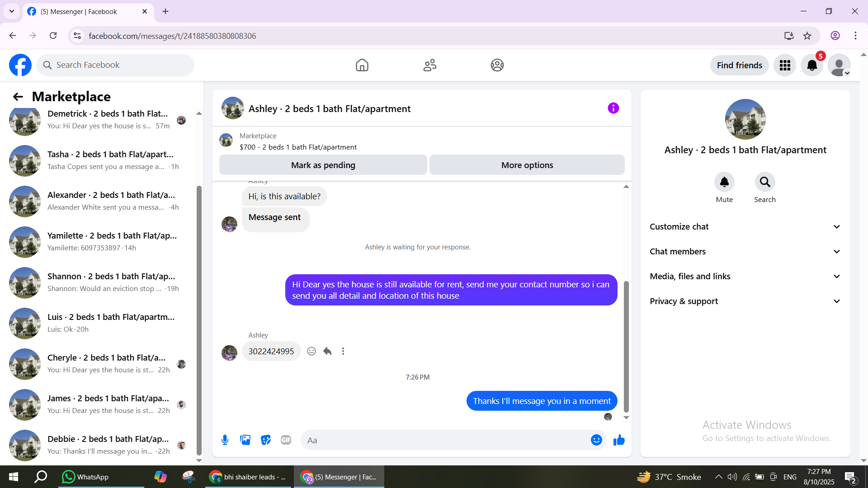Expand the Privacy & support section
The image size is (868, 488).
(745, 301)
